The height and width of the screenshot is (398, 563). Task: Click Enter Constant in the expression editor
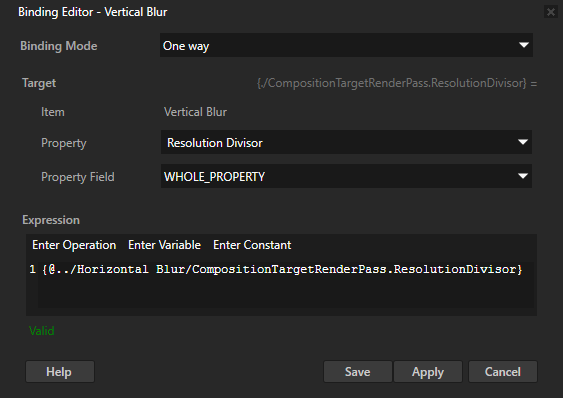pos(252,245)
